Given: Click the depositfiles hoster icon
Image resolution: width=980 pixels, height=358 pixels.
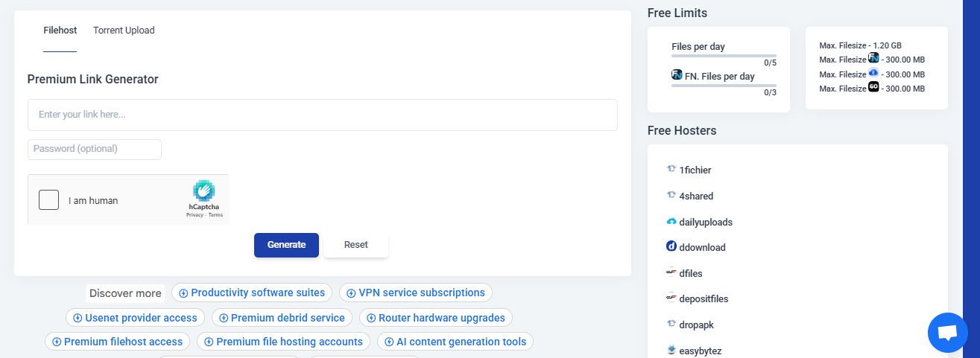Looking at the screenshot, I should [x=671, y=298].
